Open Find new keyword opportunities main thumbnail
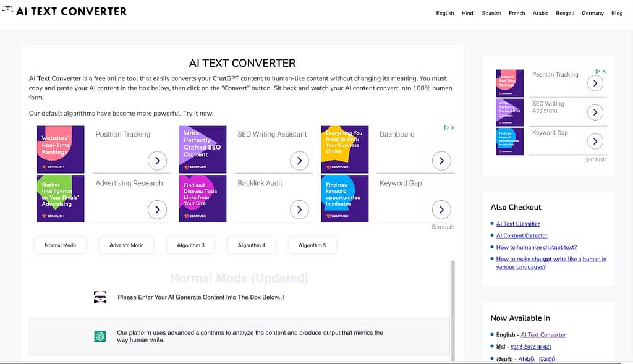 [345, 198]
